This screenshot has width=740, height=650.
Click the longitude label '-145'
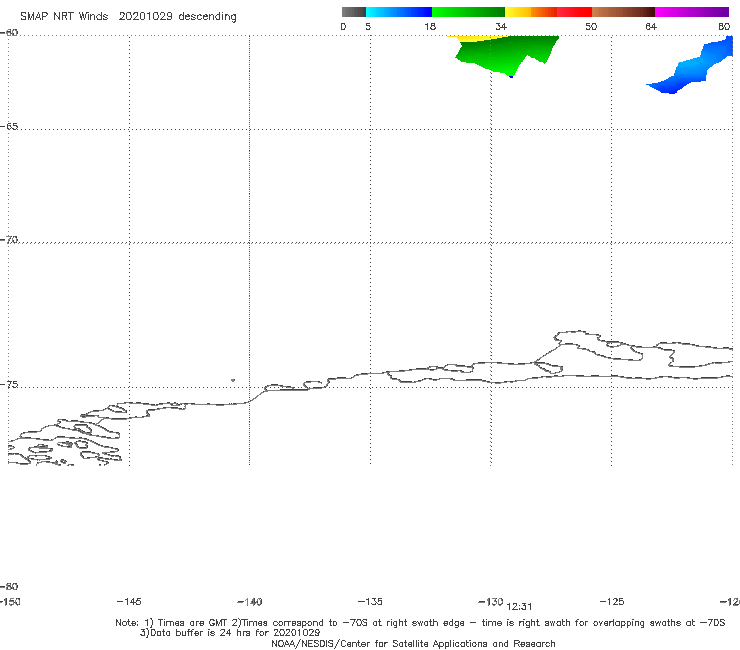[x=129, y=602]
